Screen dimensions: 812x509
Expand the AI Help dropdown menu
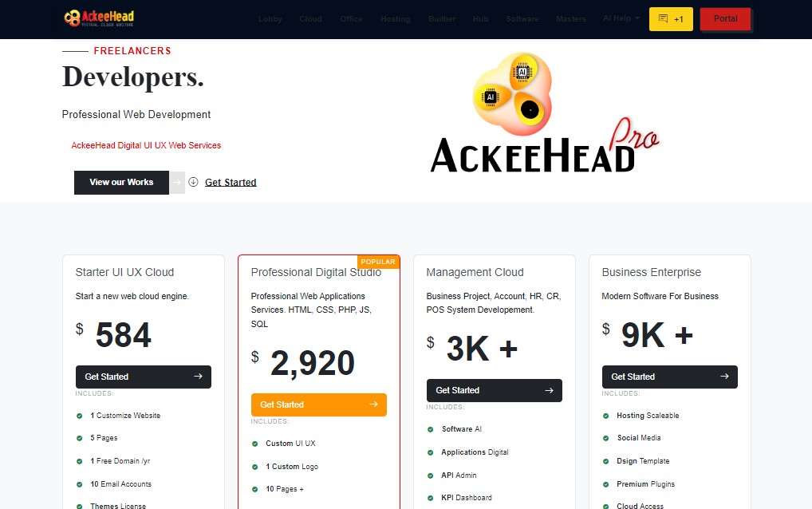[621, 18]
